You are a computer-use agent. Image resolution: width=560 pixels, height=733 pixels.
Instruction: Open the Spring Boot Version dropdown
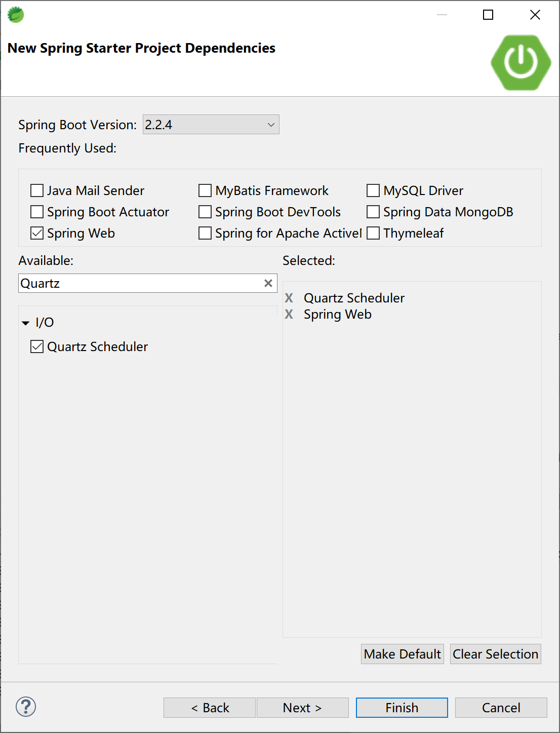pos(211,125)
